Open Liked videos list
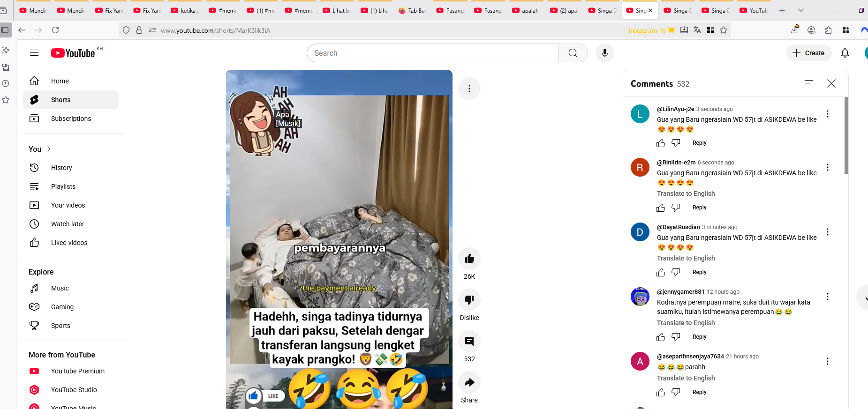The width and height of the screenshot is (868, 409). (x=71, y=243)
